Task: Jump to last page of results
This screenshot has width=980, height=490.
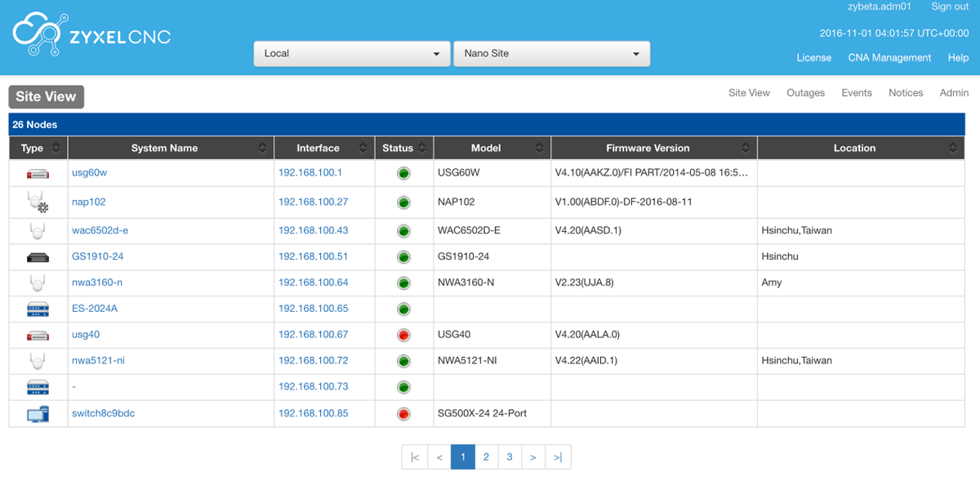Action: click(x=558, y=457)
